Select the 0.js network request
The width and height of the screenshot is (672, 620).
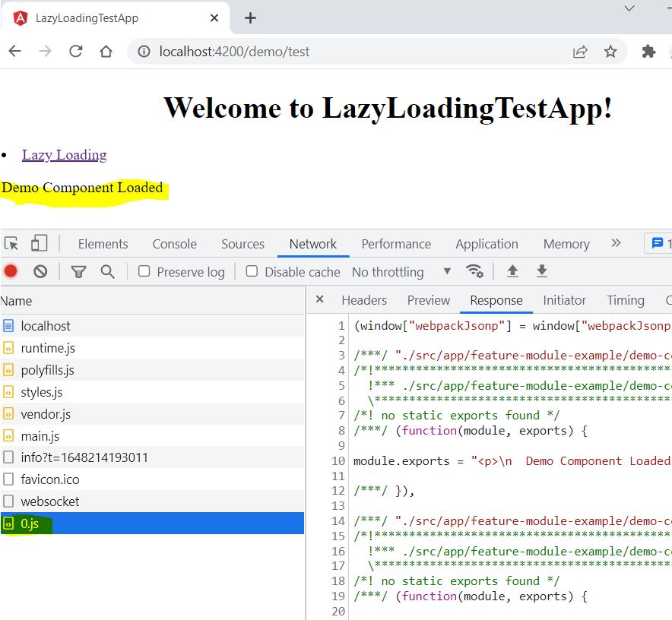(29, 524)
